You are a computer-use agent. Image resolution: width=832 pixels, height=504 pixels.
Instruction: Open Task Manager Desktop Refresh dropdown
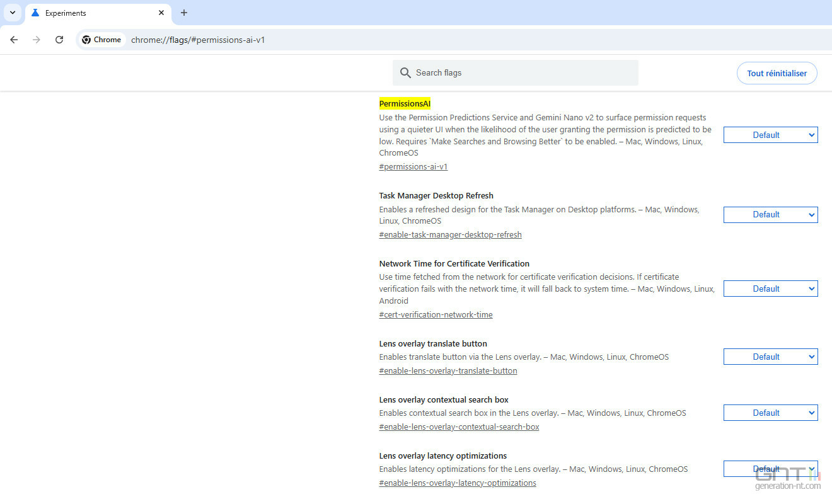point(770,214)
